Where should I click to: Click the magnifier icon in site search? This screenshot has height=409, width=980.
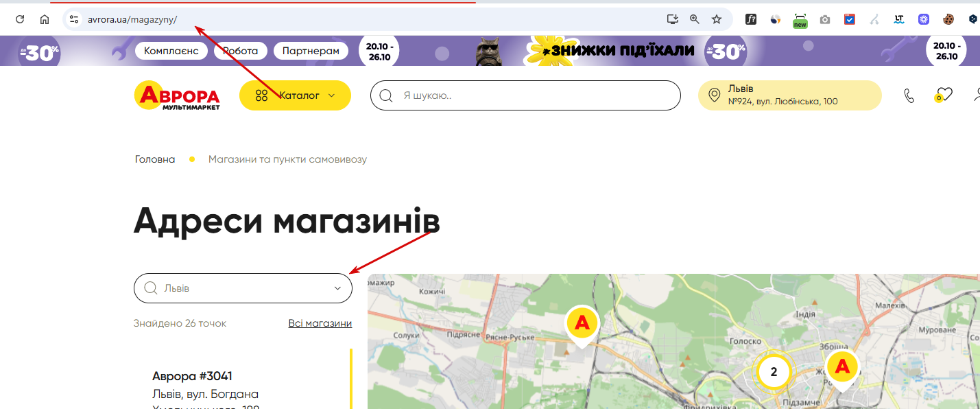386,95
